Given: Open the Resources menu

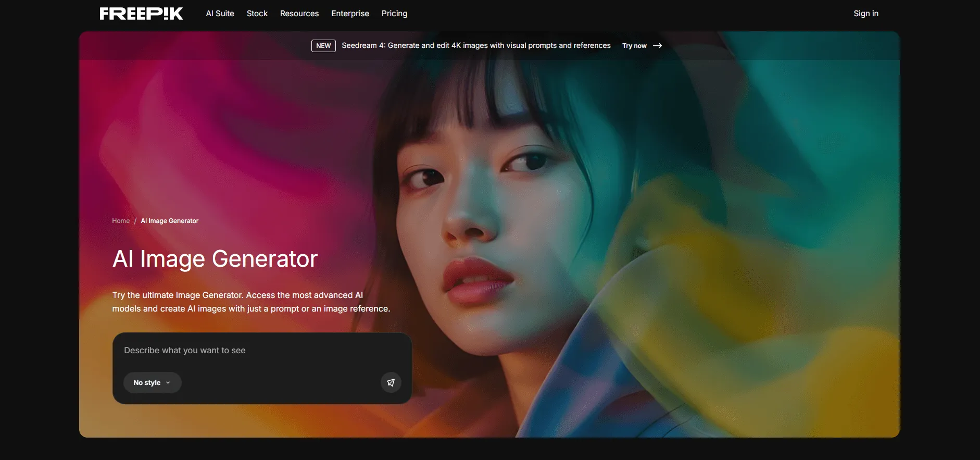Looking at the screenshot, I should click(299, 14).
